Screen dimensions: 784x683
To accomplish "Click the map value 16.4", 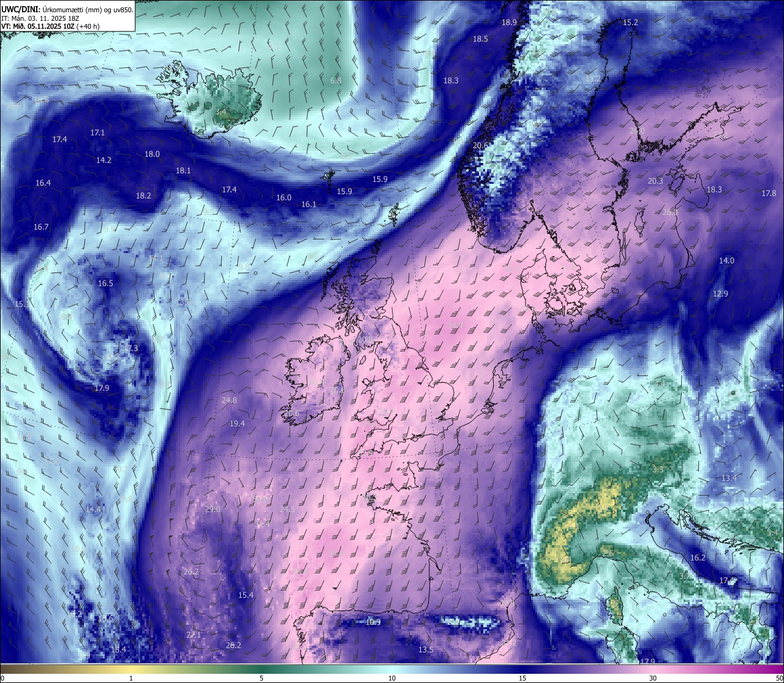I will click(43, 183).
